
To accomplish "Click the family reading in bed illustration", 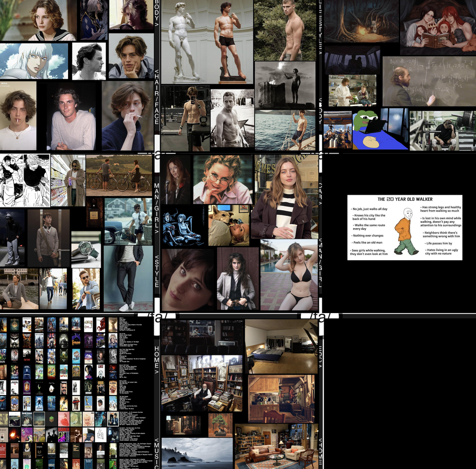I will tap(438, 27).
